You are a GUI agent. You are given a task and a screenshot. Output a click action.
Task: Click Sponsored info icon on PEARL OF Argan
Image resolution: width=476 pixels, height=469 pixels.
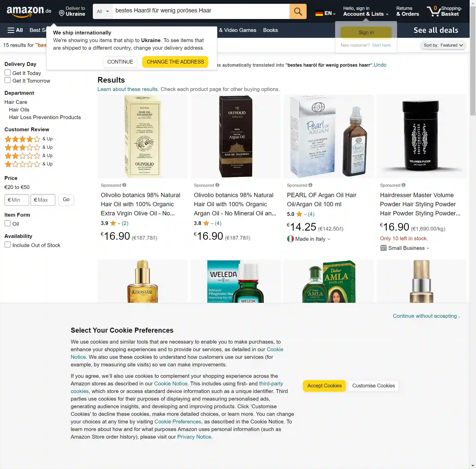[310, 185]
